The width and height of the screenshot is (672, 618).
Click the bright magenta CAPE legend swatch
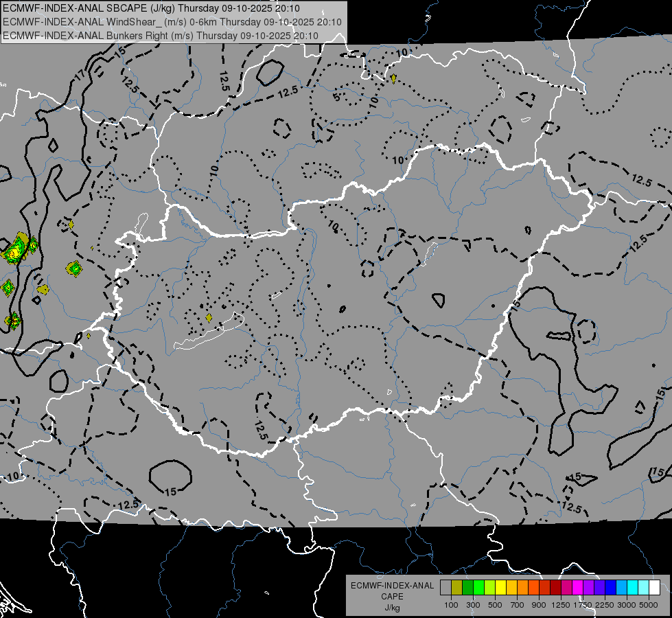point(578,587)
